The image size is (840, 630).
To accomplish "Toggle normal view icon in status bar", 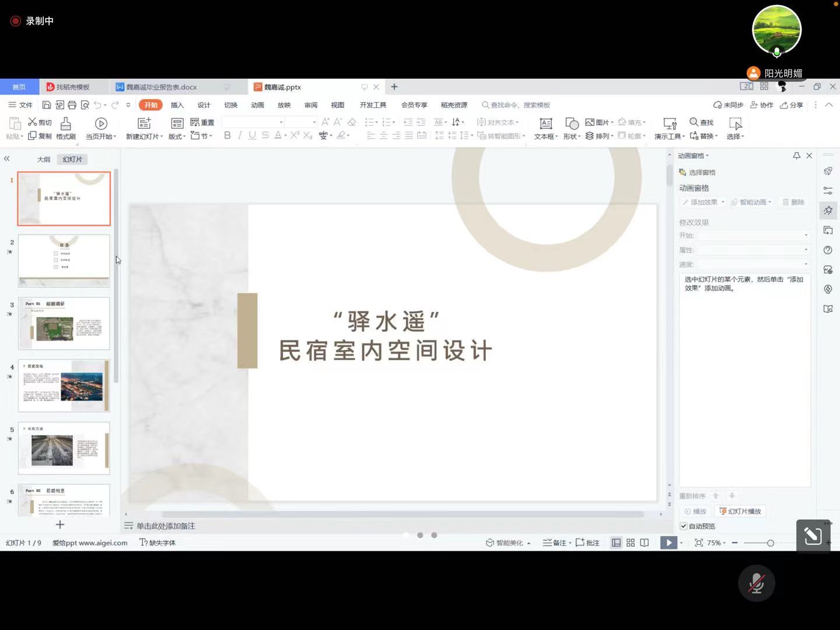I will [616, 542].
